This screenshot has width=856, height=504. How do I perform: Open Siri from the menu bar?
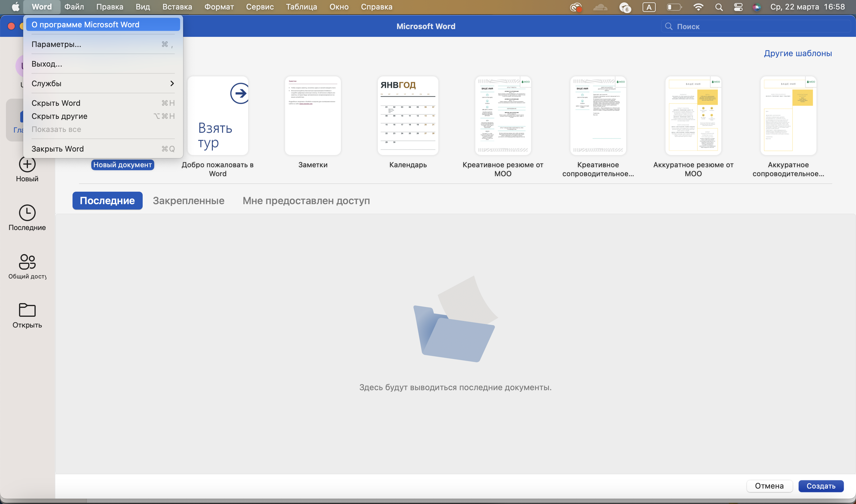pos(756,7)
